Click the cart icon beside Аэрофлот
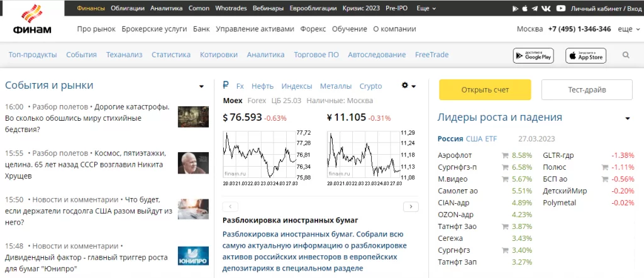Viewport: 644px width, 278px height. (504, 155)
